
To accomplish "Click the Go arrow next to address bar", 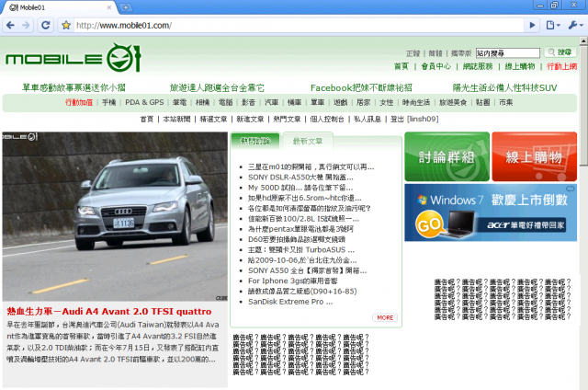I will pyautogui.click(x=532, y=25).
